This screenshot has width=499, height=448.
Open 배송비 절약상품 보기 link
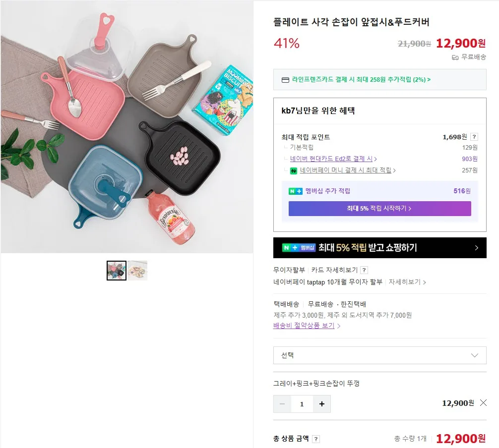[307, 326]
